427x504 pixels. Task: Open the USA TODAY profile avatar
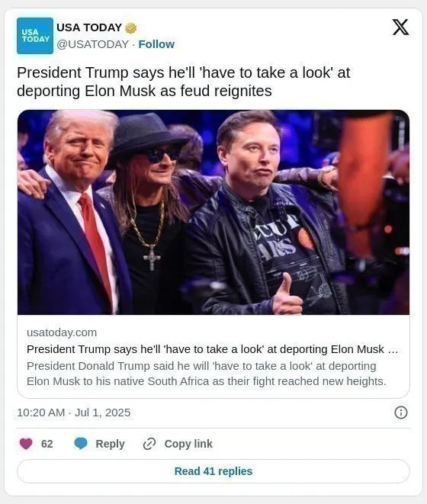[35, 36]
